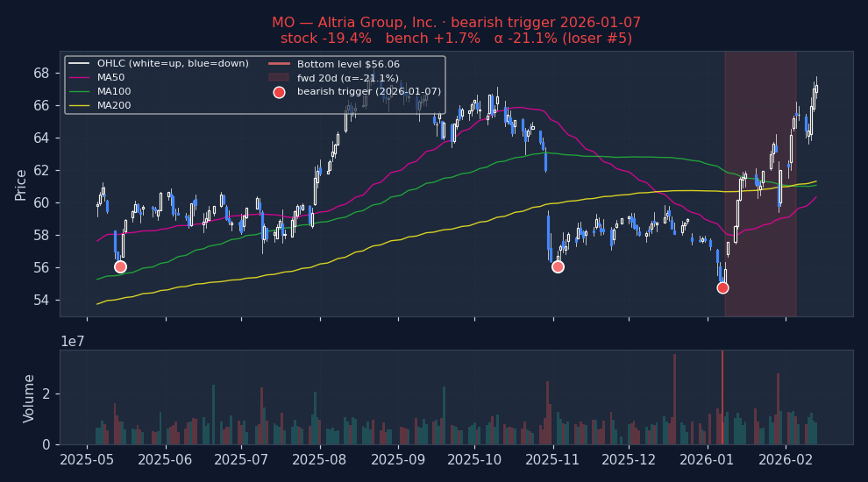Select the MA50 magenta line legend sample
Image resolution: width=868 pixels, height=482 pixels.
80,78
